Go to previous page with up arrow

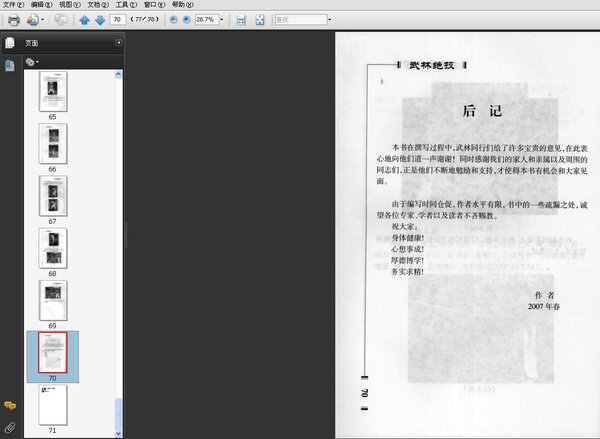coord(84,20)
